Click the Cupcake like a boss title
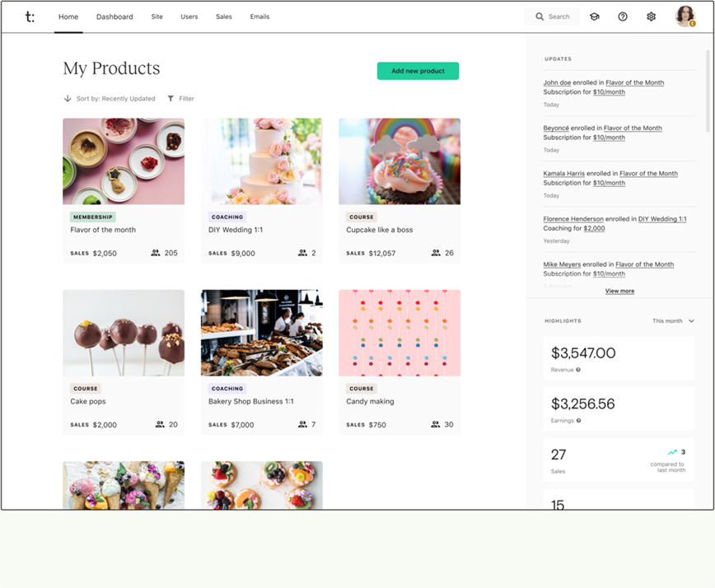 [x=380, y=230]
